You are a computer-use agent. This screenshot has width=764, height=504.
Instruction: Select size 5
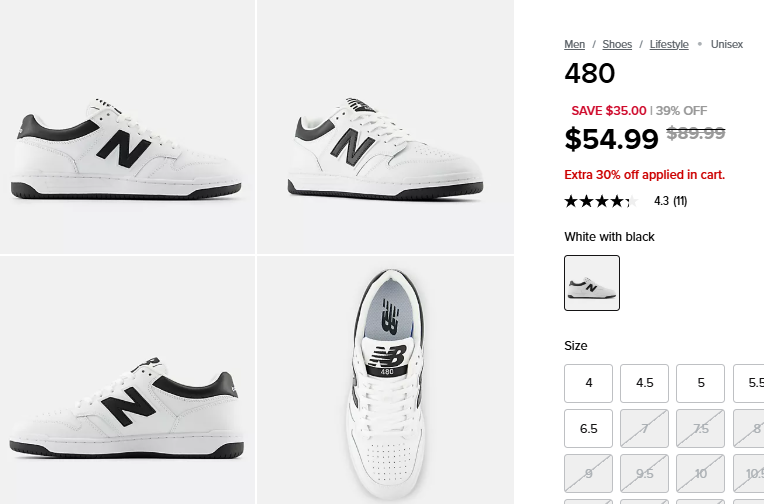(x=701, y=383)
